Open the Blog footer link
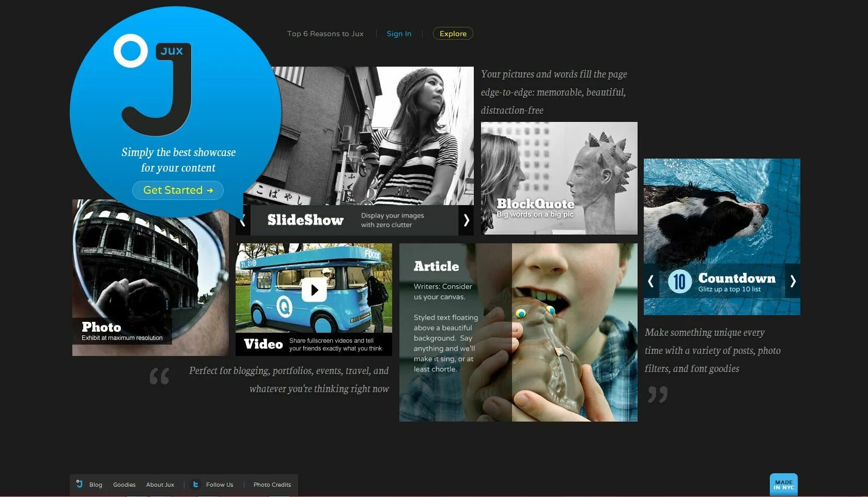This screenshot has height=497, width=868. [x=96, y=485]
